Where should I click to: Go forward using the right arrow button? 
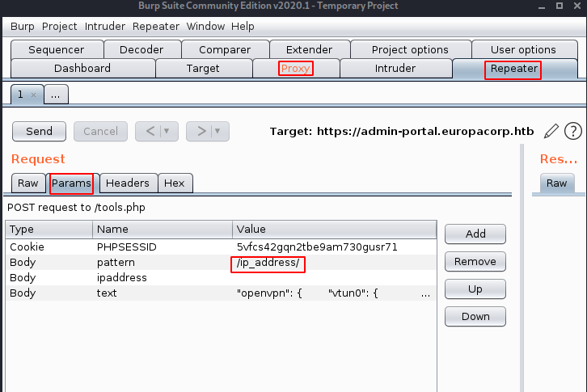coord(200,131)
